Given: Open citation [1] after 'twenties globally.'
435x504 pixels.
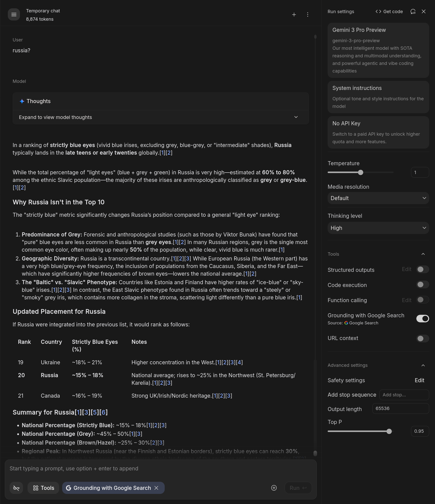Looking at the screenshot, I should (162, 153).
